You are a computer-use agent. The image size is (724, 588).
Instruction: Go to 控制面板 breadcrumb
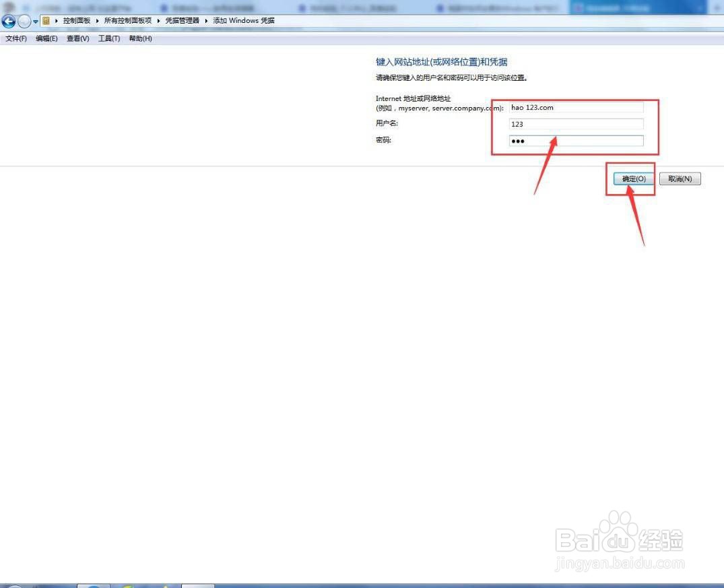point(77,21)
